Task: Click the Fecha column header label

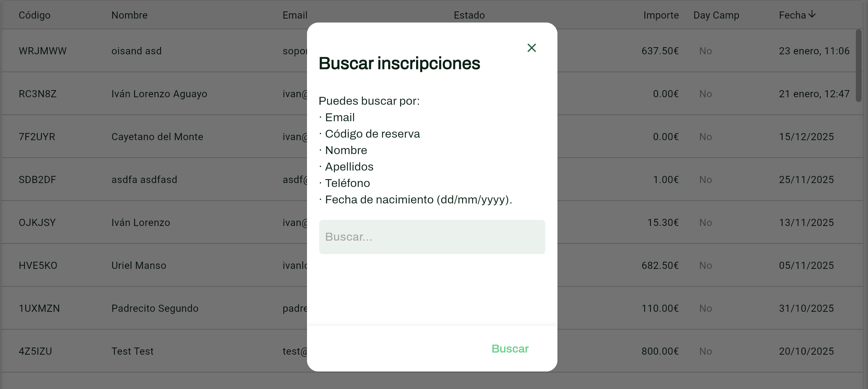Action: pos(792,15)
